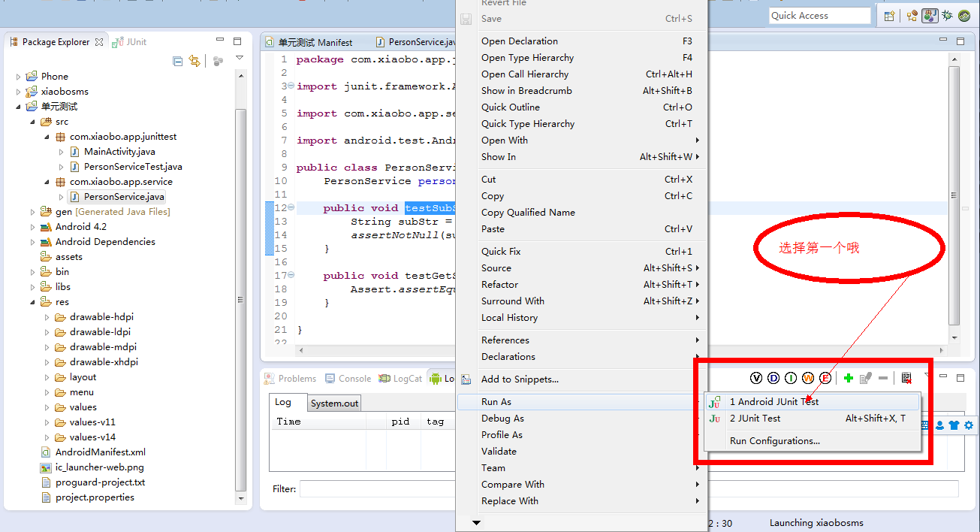The height and width of the screenshot is (532, 980).
Task: Click the Open Perspective icon
Action: pyautogui.click(x=890, y=16)
